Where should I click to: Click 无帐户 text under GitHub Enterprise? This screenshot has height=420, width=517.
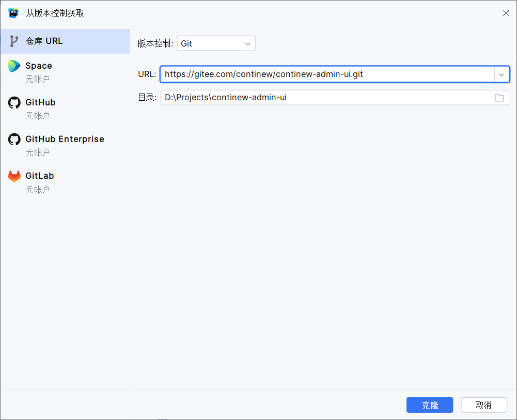click(x=38, y=152)
